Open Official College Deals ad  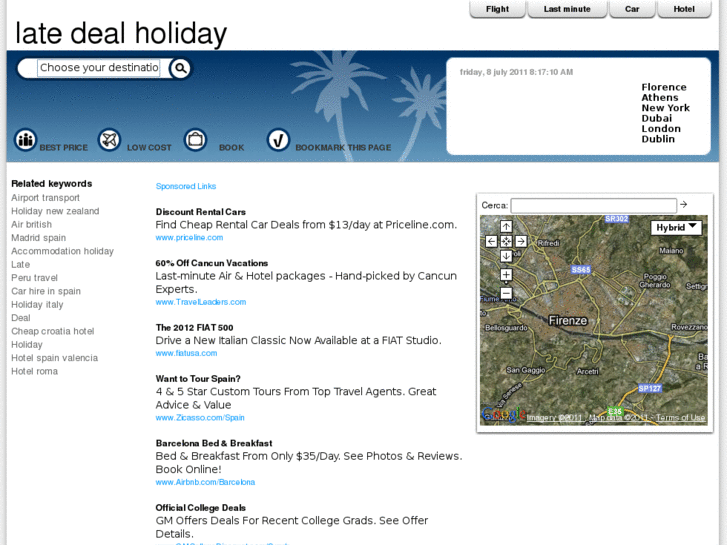coord(201,508)
